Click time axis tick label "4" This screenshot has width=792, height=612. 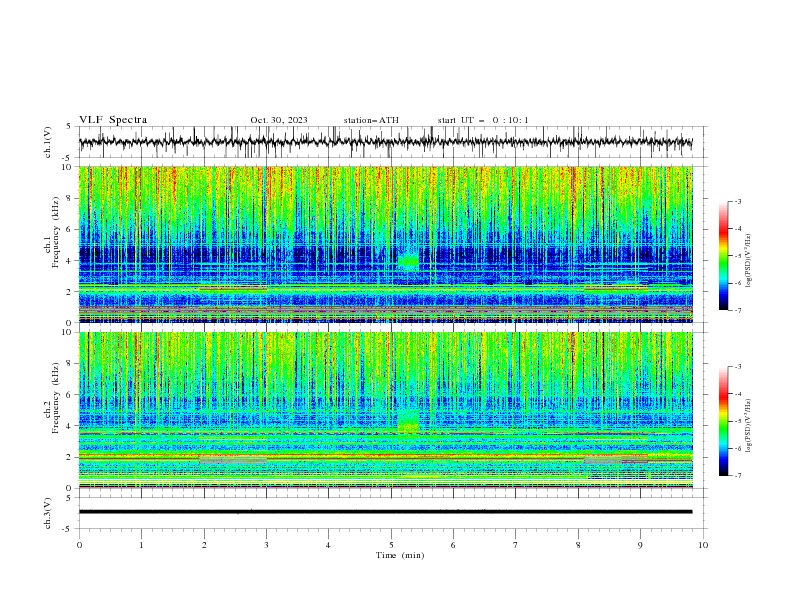tap(328, 545)
